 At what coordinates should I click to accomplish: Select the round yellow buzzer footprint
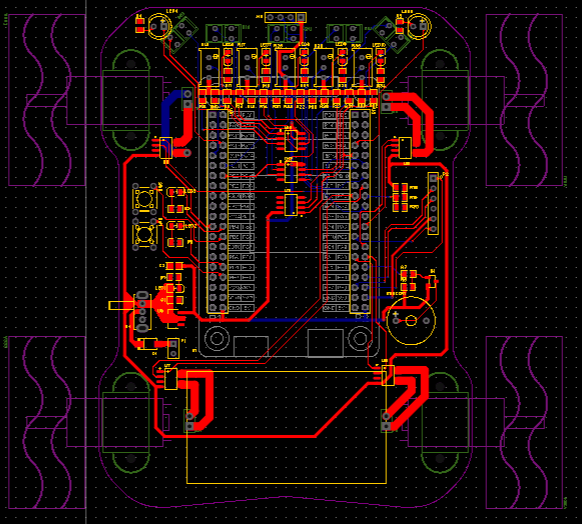[x=411, y=320]
